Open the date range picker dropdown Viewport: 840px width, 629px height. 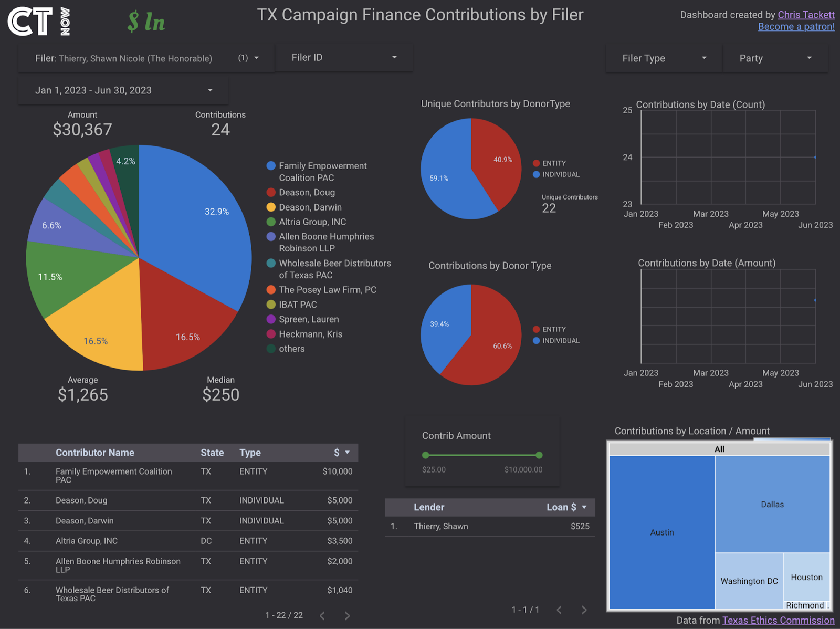[123, 90]
